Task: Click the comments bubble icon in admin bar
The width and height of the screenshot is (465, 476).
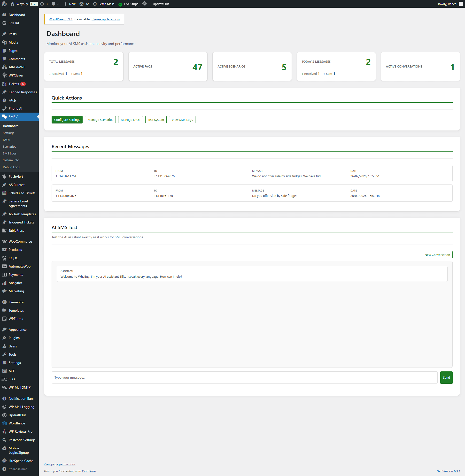Action: [54, 4]
